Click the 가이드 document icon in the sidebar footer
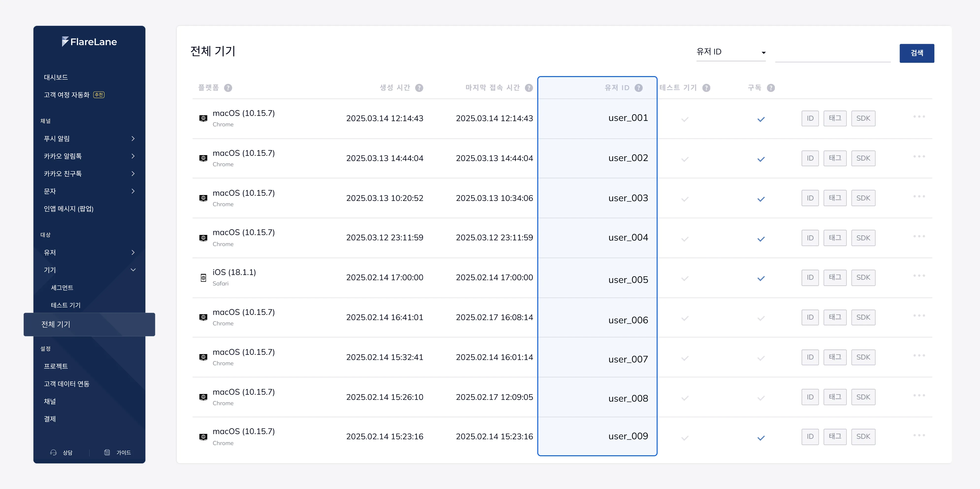 [x=107, y=453]
